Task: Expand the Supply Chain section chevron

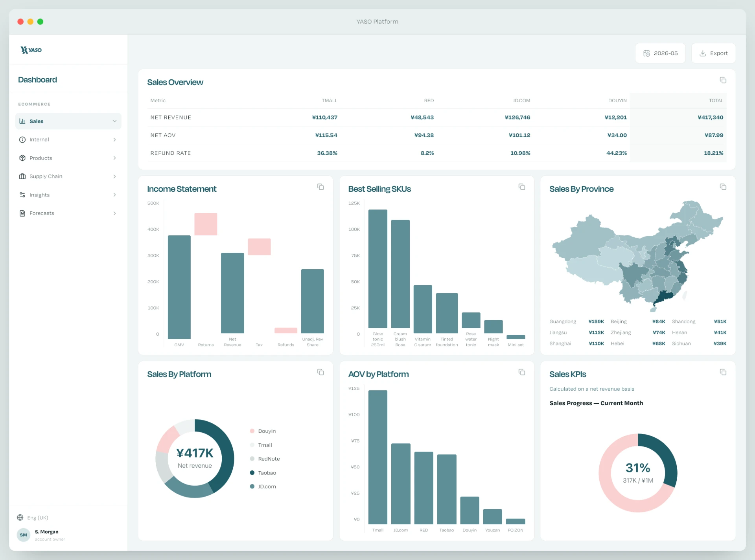Action: tap(114, 176)
